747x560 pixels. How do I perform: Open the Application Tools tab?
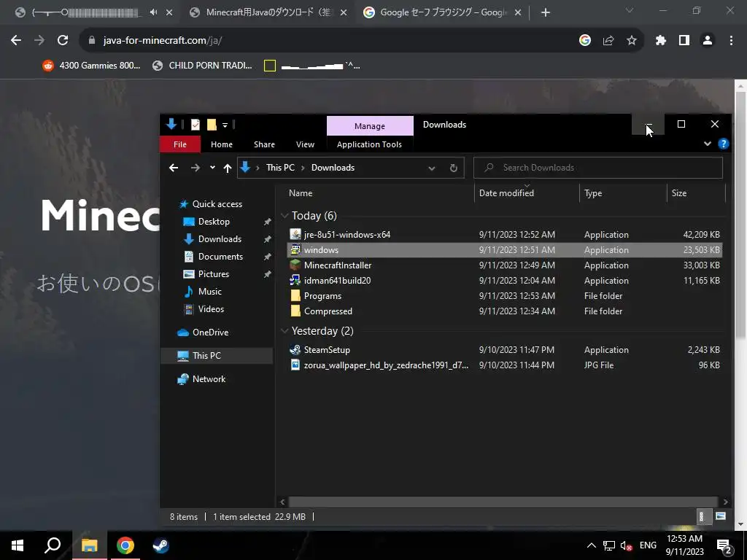[x=369, y=144]
